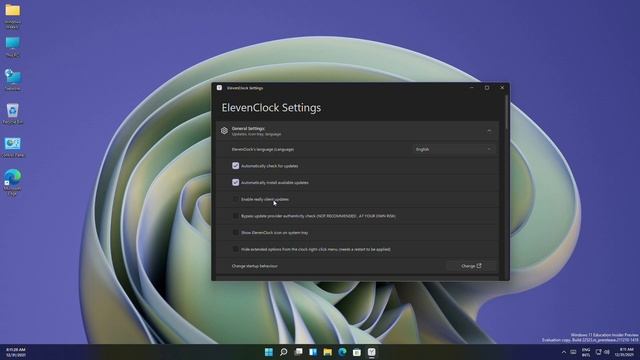Click the touch keyboard tray icon

click(573, 352)
